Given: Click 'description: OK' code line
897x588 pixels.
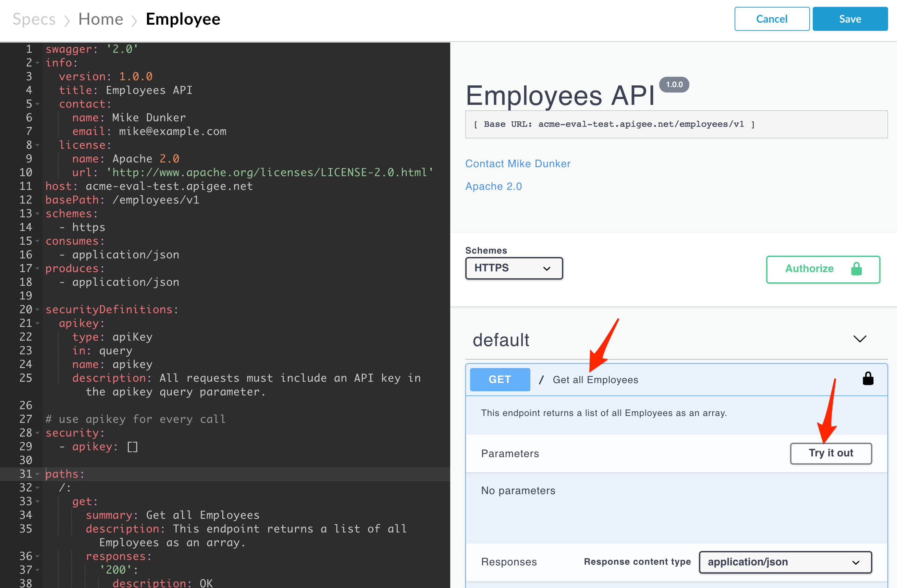Looking at the screenshot, I should 162,583.
